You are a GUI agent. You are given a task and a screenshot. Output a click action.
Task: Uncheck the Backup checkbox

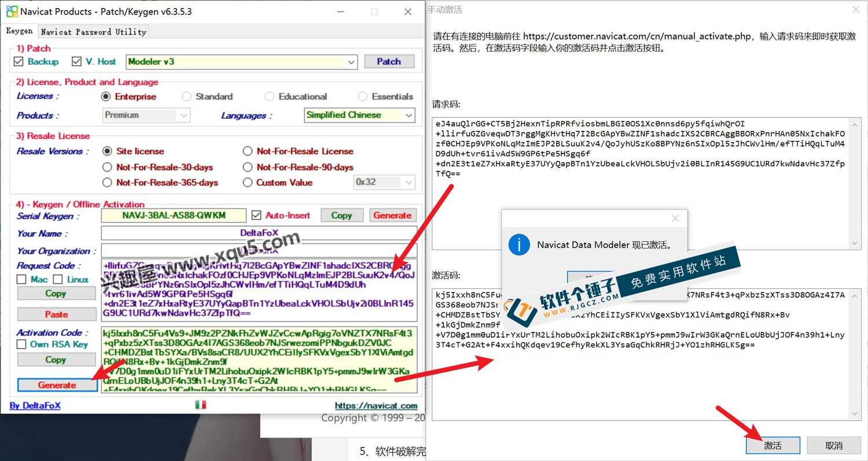pyautogui.click(x=19, y=61)
